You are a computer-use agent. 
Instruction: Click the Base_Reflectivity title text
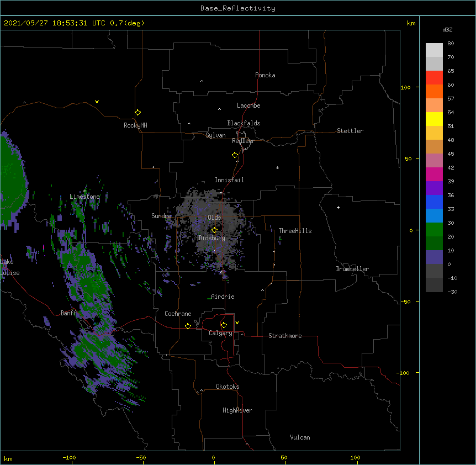click(x=238, y=8)
